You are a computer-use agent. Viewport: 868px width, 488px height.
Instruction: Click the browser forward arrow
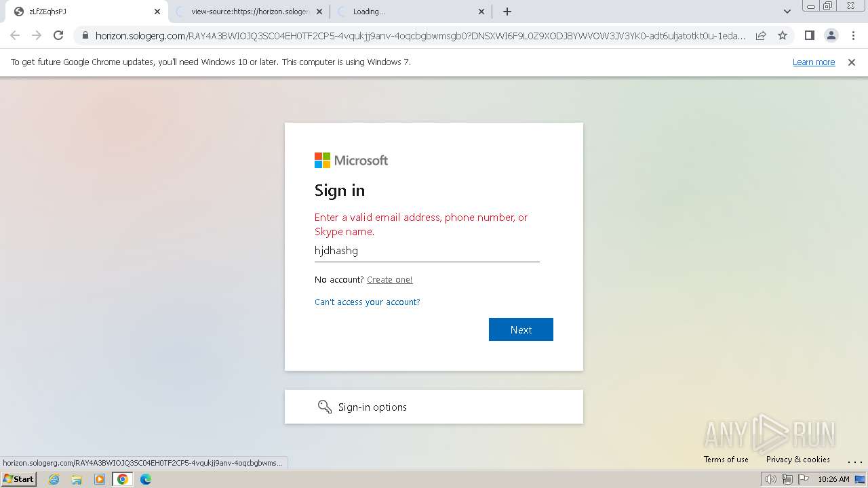pos(37,35)
